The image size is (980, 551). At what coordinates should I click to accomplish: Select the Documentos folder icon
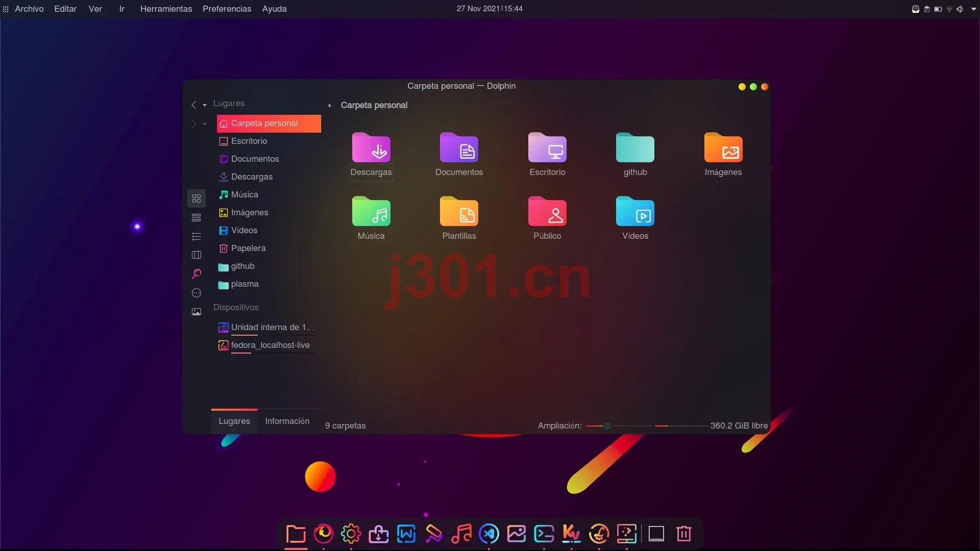(459, 147)
